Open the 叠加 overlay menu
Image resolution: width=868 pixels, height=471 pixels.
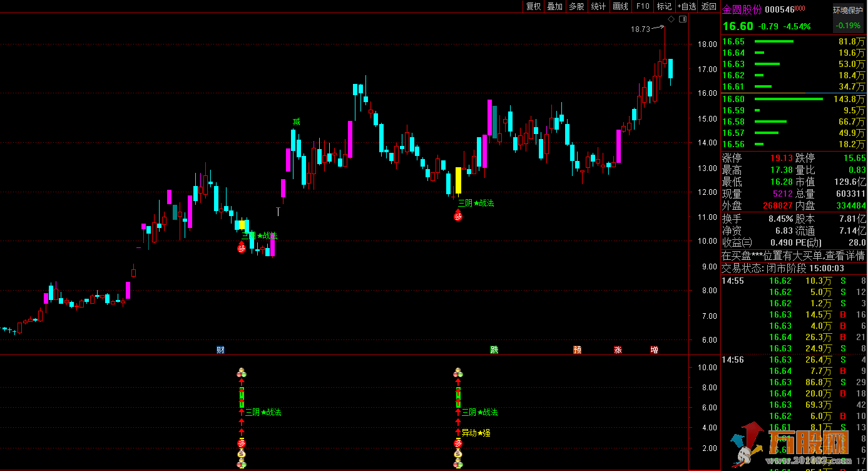pyautogui.click(x=554, y=6)
